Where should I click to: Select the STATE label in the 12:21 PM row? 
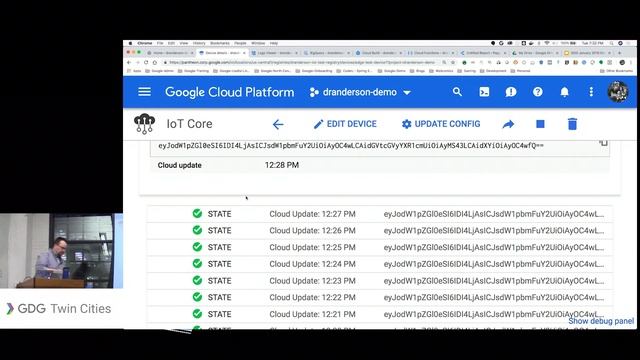(x=220, y=314)
